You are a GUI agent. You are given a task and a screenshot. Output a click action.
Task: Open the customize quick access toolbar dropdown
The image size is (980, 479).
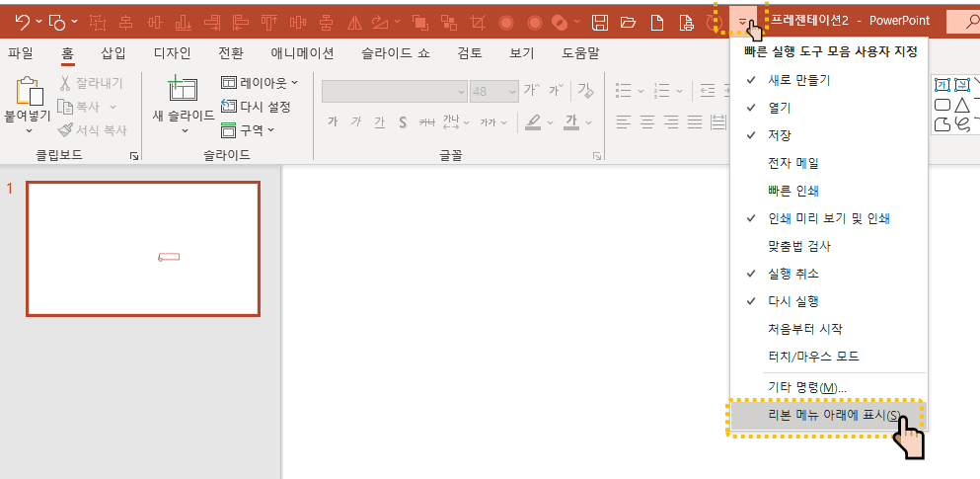pos(742,23)
